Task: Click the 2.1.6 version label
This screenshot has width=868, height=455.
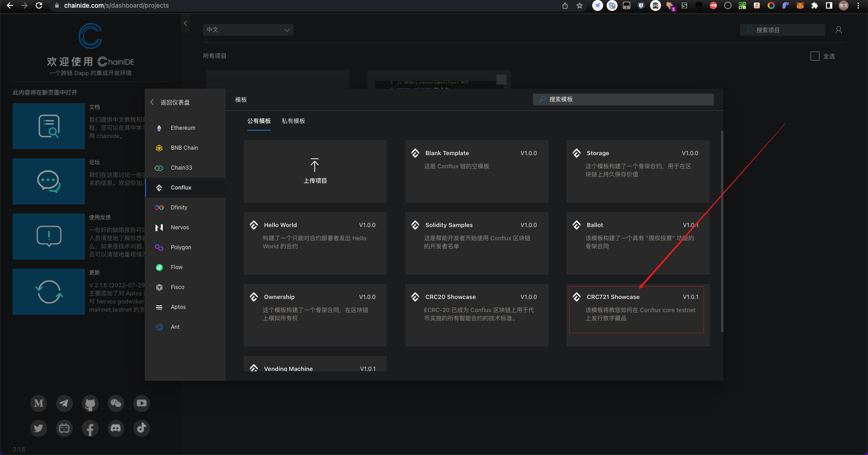Action: click(x=19, y=449)
